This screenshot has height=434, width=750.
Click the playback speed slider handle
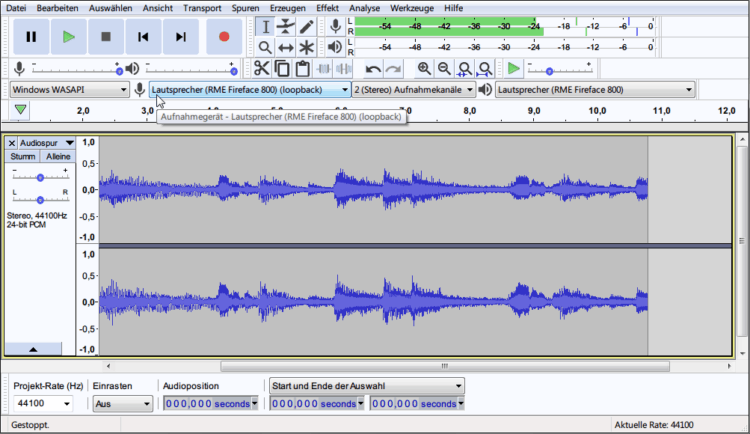[x=549, y=71]
